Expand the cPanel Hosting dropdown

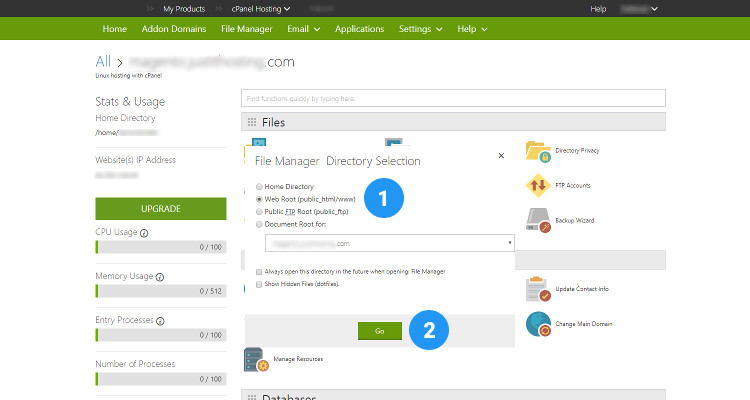tap(261, 9)
